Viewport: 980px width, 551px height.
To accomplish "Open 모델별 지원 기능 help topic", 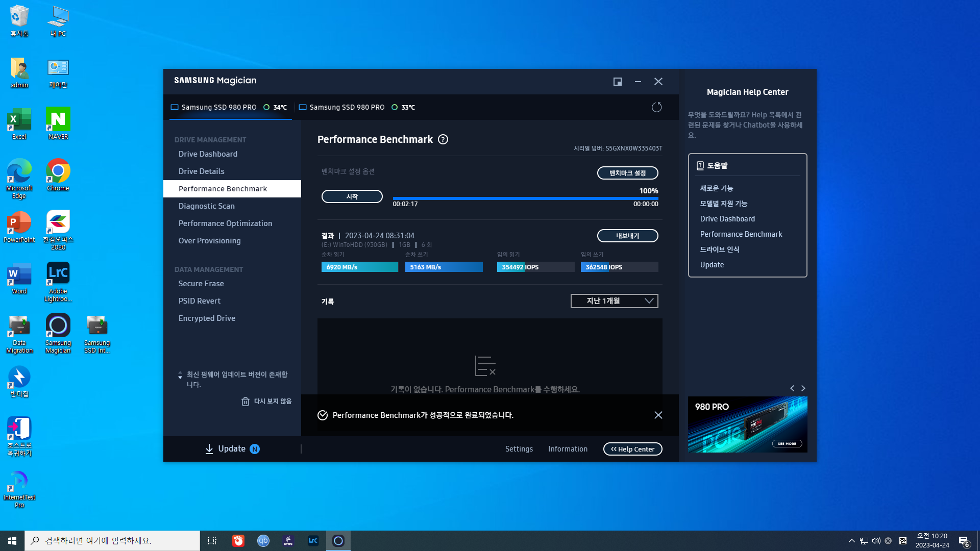I will [724, 204].
